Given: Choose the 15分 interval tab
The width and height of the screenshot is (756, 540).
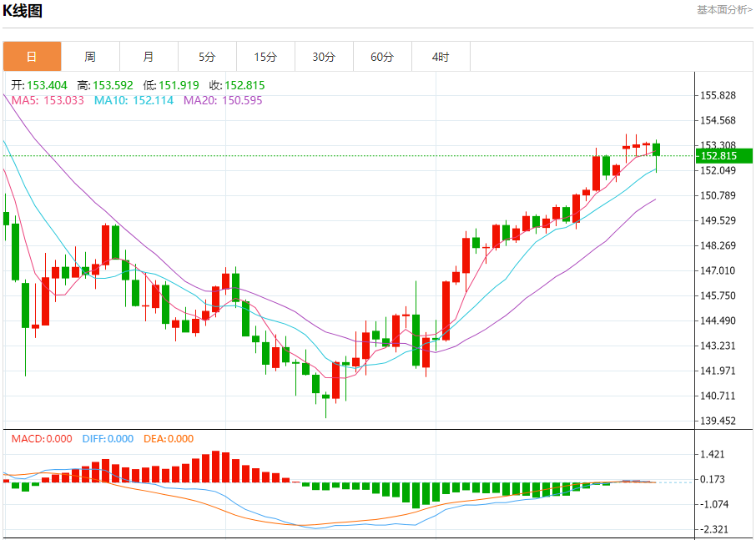Looking at the screenshot, I should coord(265,57).
